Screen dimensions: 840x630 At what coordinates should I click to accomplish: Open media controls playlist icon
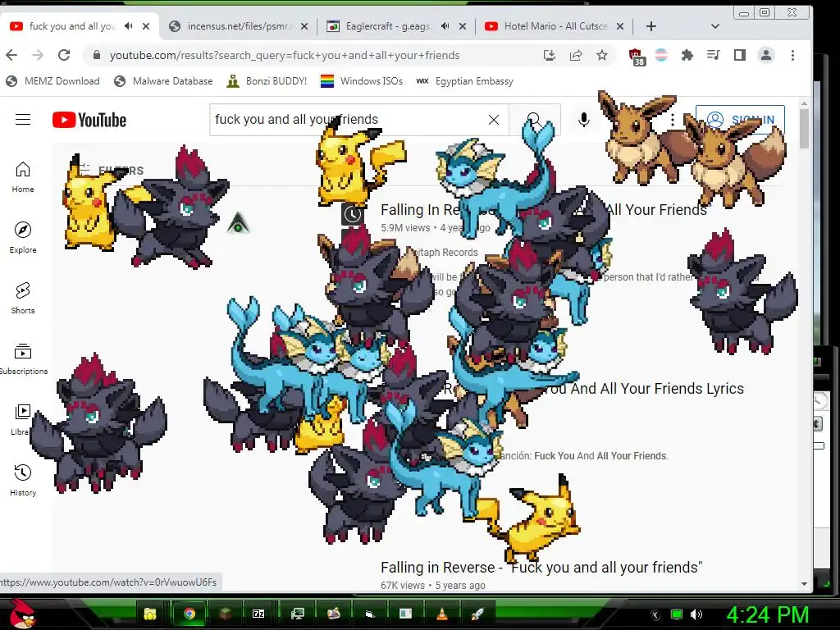(713, 55)
